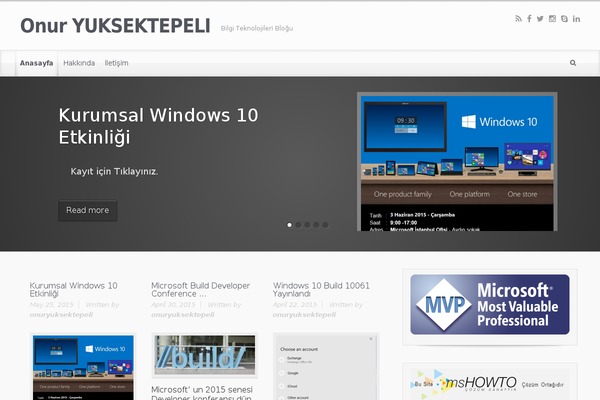Screen dimensions: 600x400
Task: Click the Read more button
Action: click(x=88, y=210)
